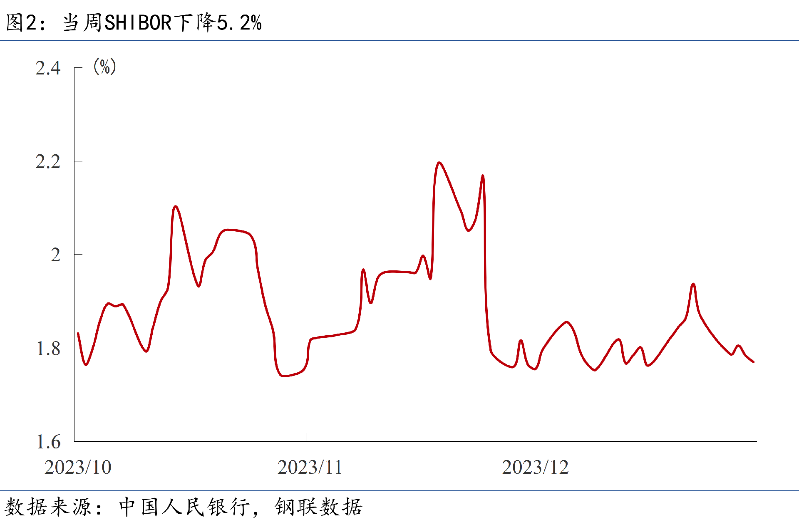Click the red line's right endpoint
This screenshot has height=532, width=799.
click(x=753, y=362)
